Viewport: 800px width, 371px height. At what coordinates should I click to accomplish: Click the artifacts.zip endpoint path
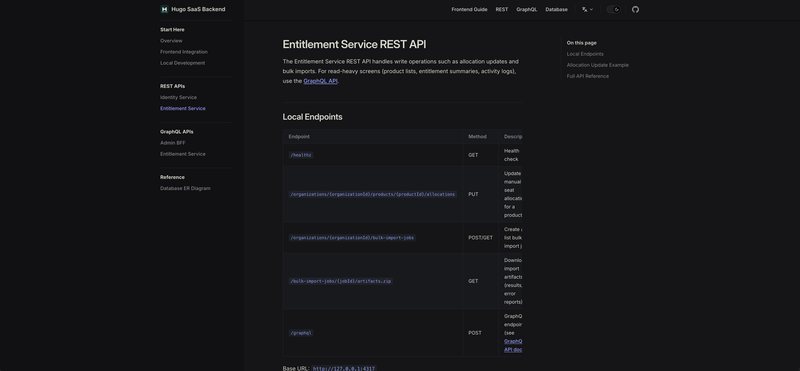[x=340, y=281]
